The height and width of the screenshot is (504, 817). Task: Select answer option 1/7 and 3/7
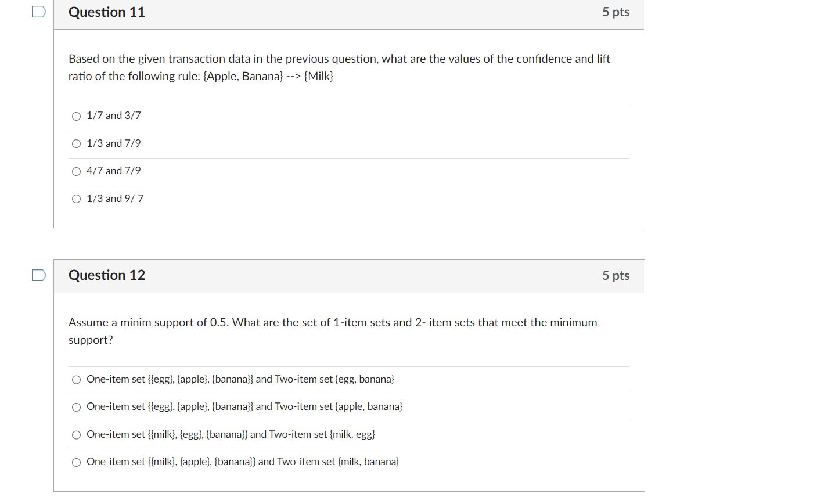(x=76, y=116)
